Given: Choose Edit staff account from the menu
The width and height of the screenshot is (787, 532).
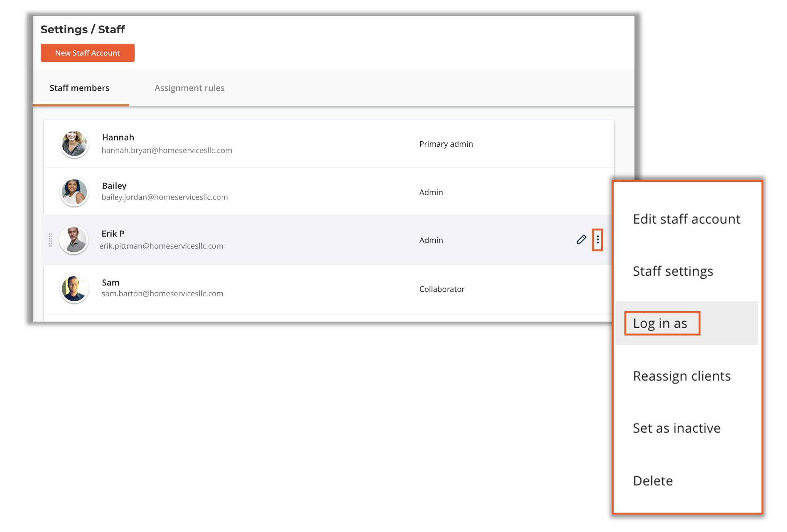Looking at the screenshot, I should click(x=686, y=219).
